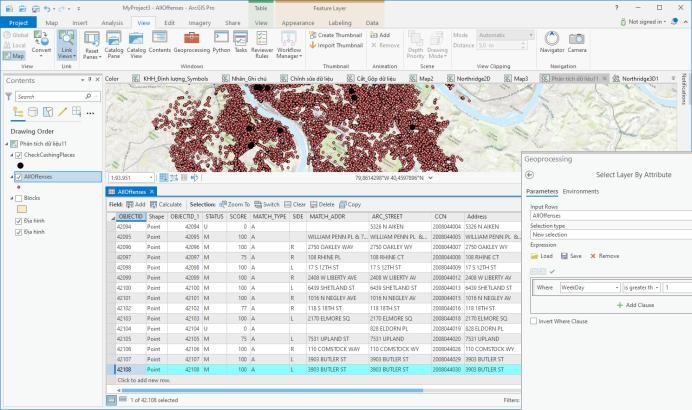Go back in Geoprocessing pane
692x410 pixels.
pos(530,175)
